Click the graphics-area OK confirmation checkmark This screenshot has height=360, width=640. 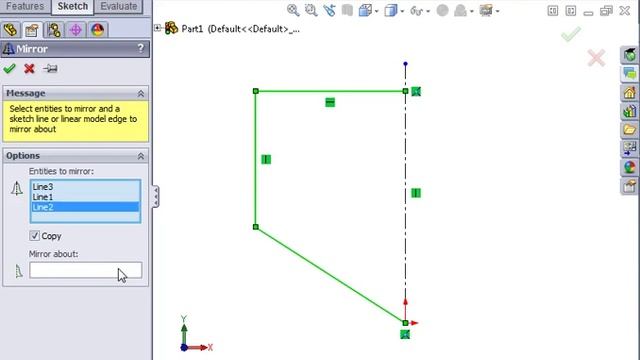(571, 34)
